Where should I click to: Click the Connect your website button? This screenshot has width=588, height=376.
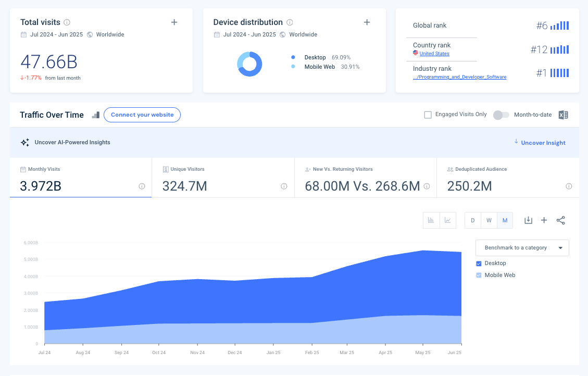click(142, 115)
